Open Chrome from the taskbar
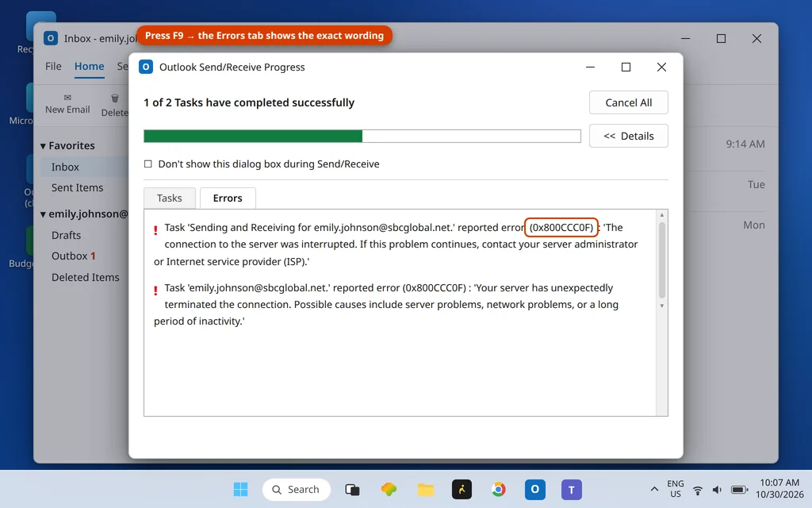The height and width of the screenshot is (508, 812). click(498, 489)
